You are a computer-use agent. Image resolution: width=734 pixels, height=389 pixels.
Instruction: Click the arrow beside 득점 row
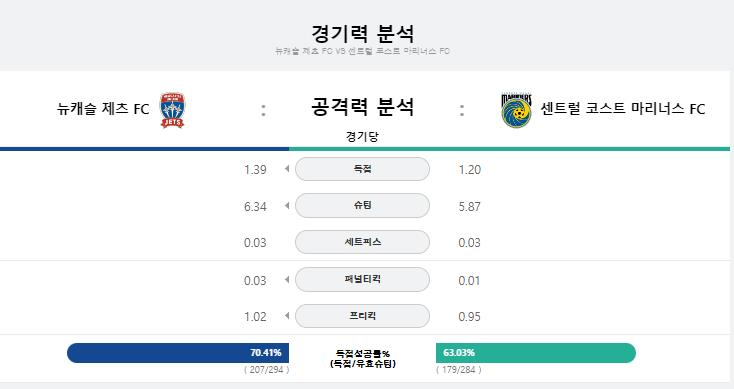pos(286,169)
